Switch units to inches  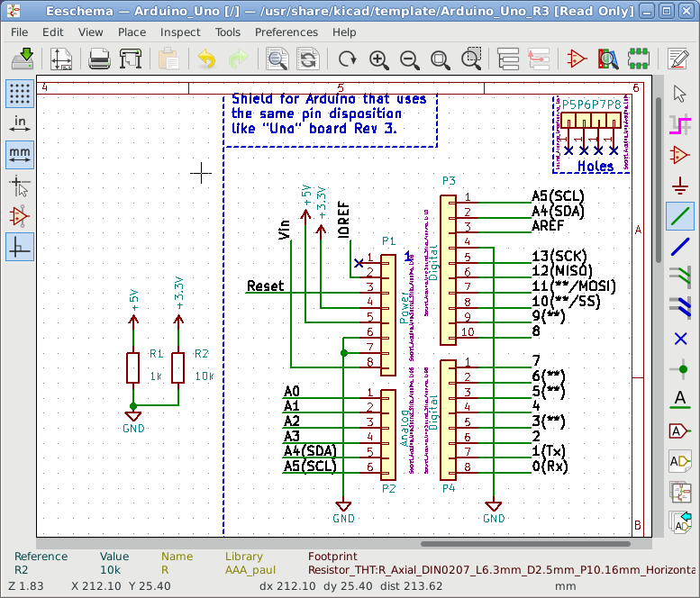20,124
